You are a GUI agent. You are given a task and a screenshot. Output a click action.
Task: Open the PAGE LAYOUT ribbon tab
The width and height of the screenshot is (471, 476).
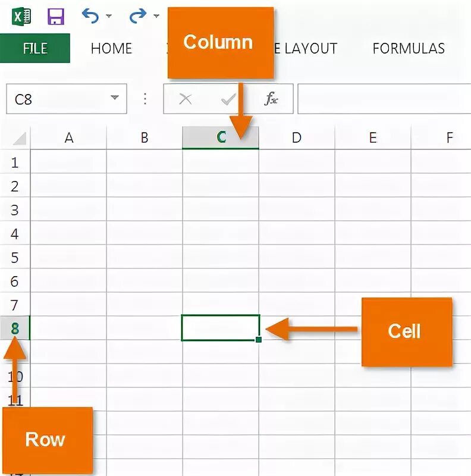[x=305, y=48]
